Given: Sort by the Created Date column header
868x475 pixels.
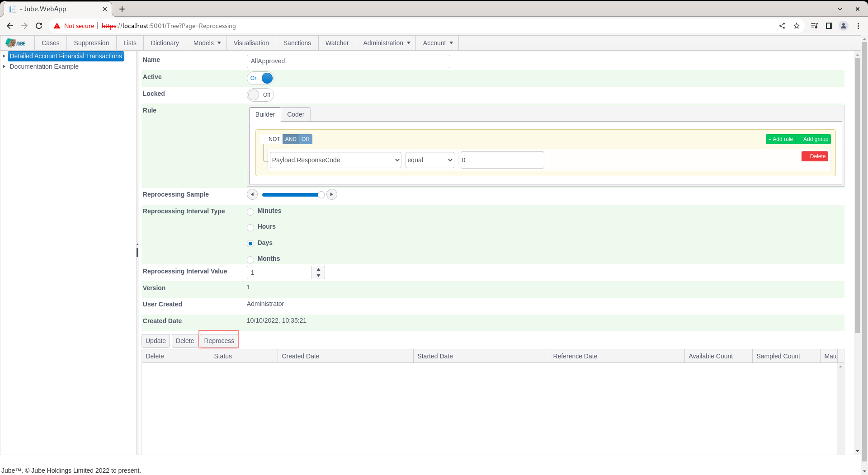Looking at the screenshot, I should pyautogui.click(x=345, y=356).
